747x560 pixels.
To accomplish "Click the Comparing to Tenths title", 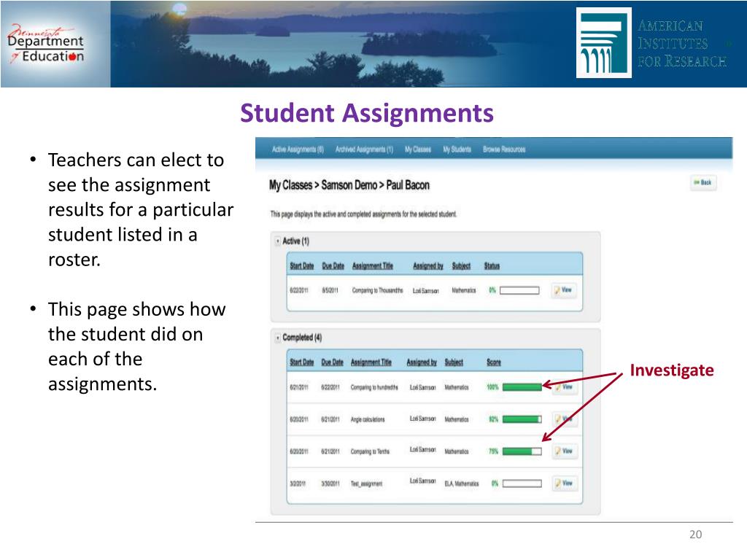I will coord(370,451).
